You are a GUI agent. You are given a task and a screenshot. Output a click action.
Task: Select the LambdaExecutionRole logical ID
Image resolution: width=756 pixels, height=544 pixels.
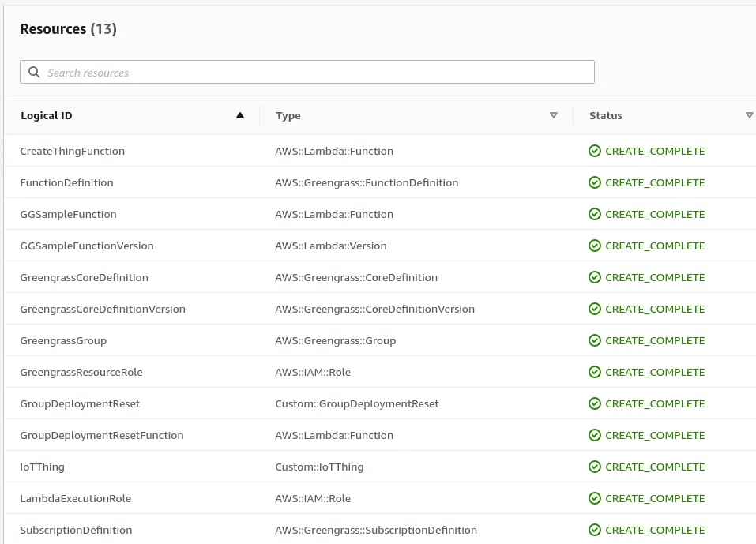click(x=75, y=498)
